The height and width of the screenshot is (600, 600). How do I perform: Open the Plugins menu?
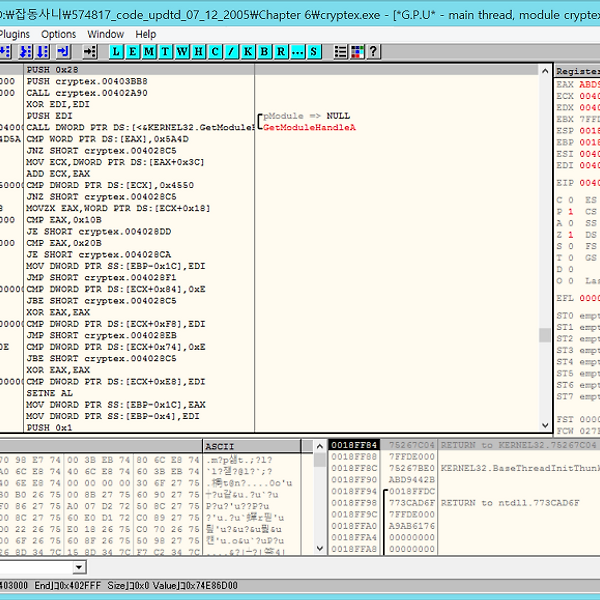point(16,34)
